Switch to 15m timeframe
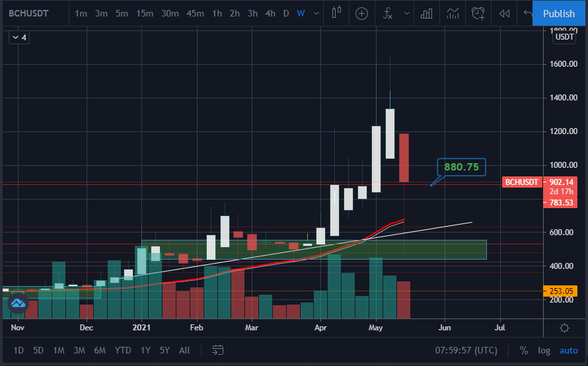 click(145, 13)
